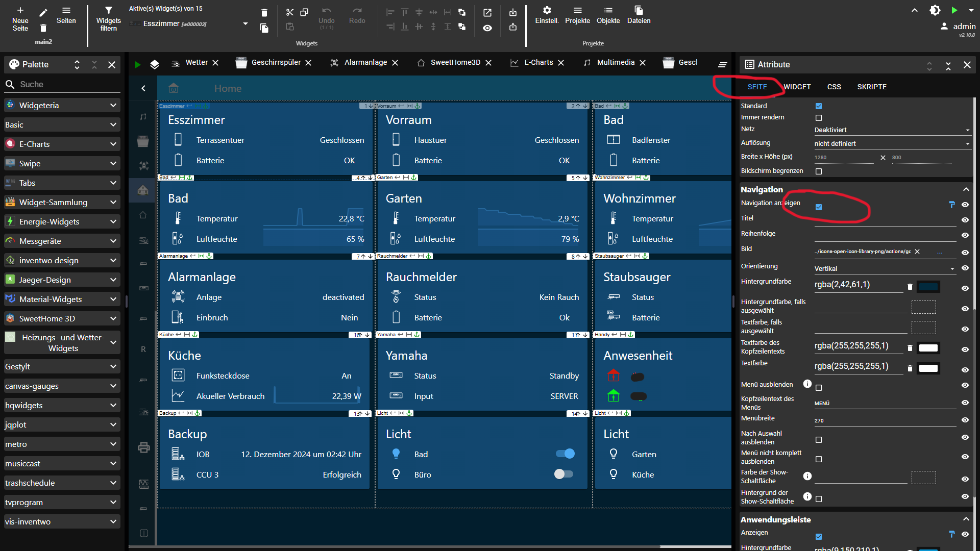This screenshot has width=980, height=551.
Task: Uncheck the Standard checkbox
Action: (819, 106)
